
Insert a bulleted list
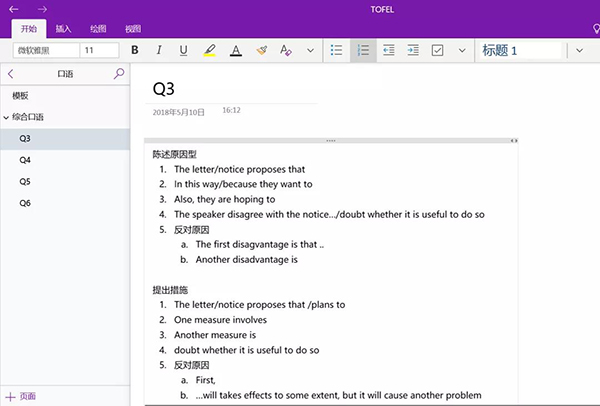click(x=337, y=50)
